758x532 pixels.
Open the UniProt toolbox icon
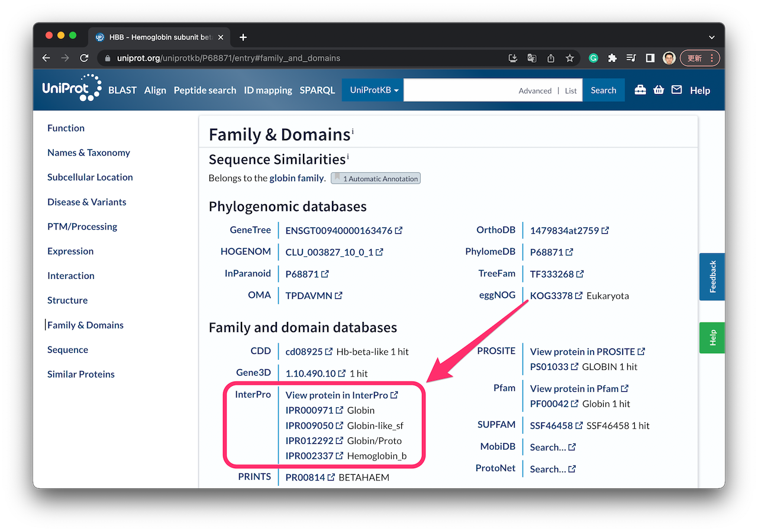click(x=640, y=89)
